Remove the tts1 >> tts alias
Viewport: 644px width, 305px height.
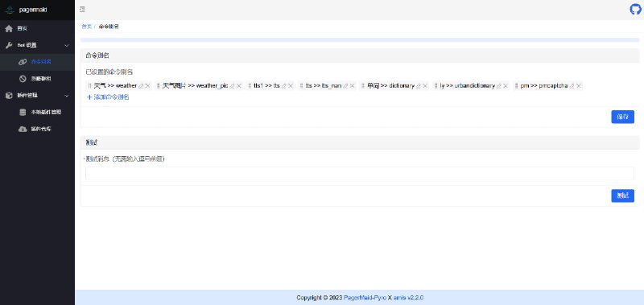click(x=291, y=86)
